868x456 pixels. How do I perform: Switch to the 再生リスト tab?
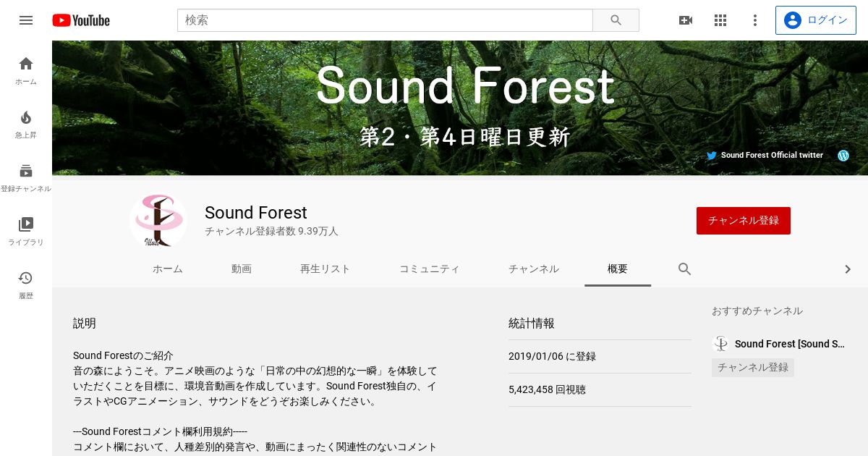[325, 269]
